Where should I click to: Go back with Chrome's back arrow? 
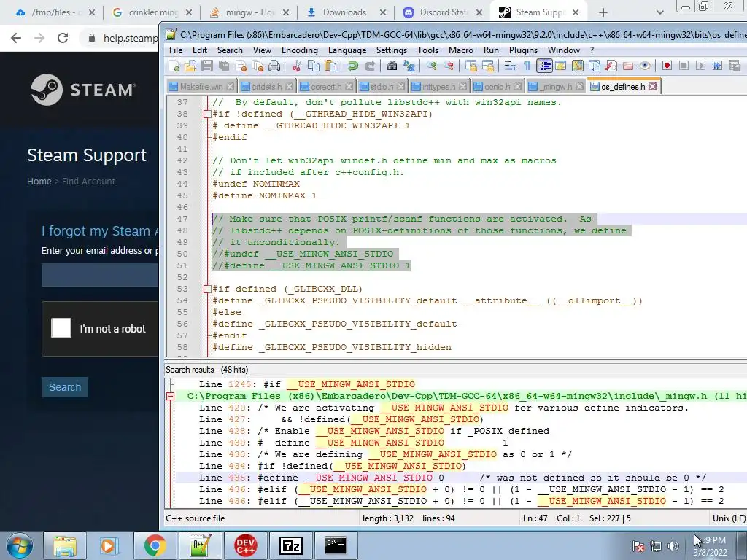(x=16, y=38)
